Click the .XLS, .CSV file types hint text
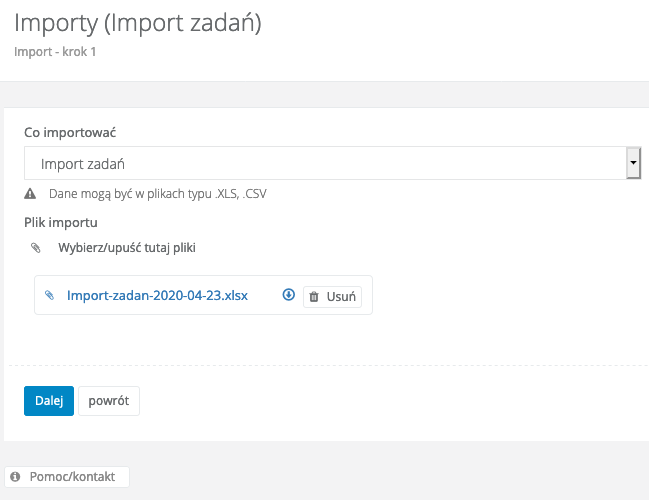Screen dimensions: 649x500 (157, 194)
